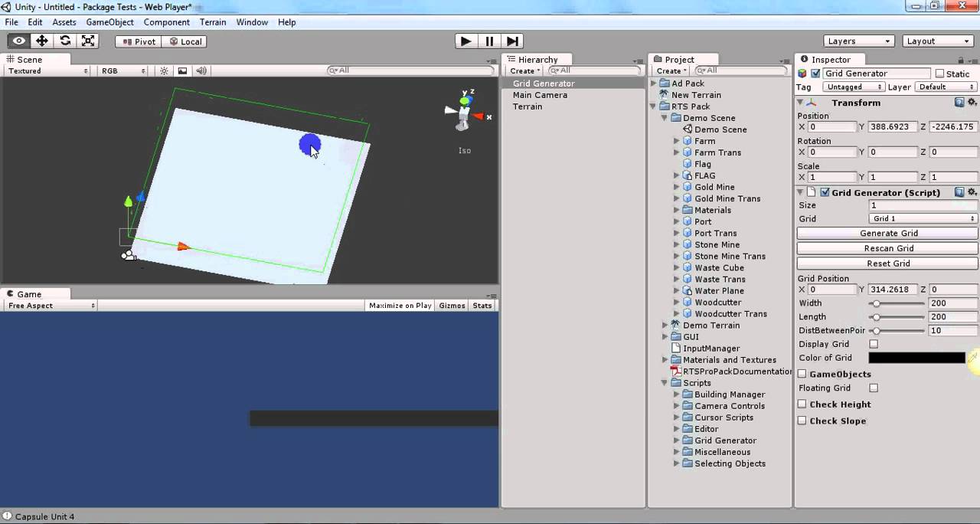Viewport: 980px width, 524px height.
Task: Open the Free Aspect dropdown
Action: pyautogui.click(x=51, y=306)
